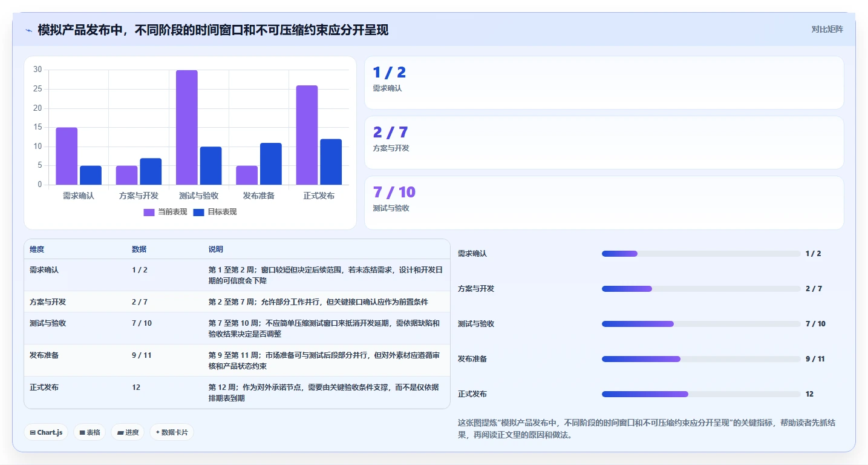
Task: Click the 表格 tag chip
Action: tap(90, 432)
